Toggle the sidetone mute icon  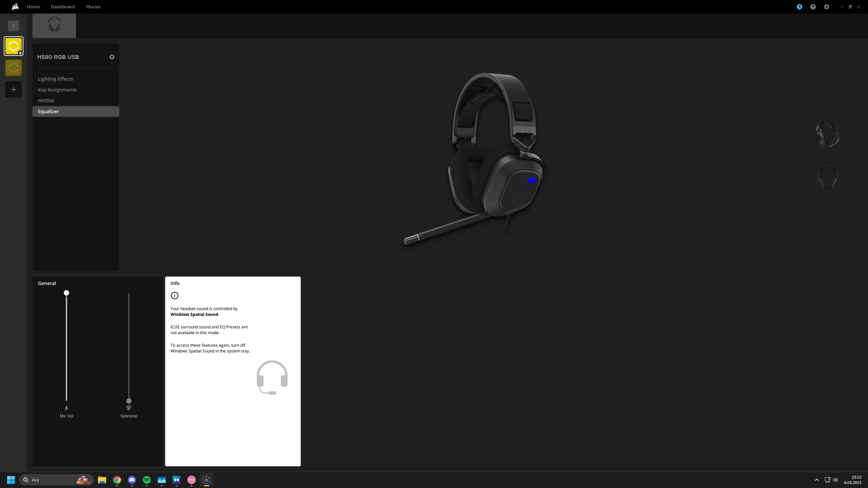[129, 408]
